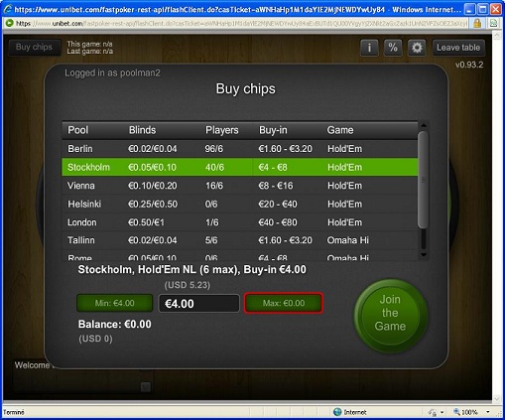The image size is (505, 420).
Task: Click the Players column header
Action: [x=222, y=130]
